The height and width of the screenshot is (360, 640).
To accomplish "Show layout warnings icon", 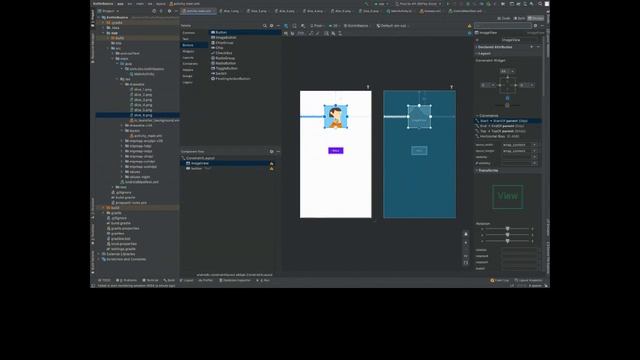I will coord(469,26).
